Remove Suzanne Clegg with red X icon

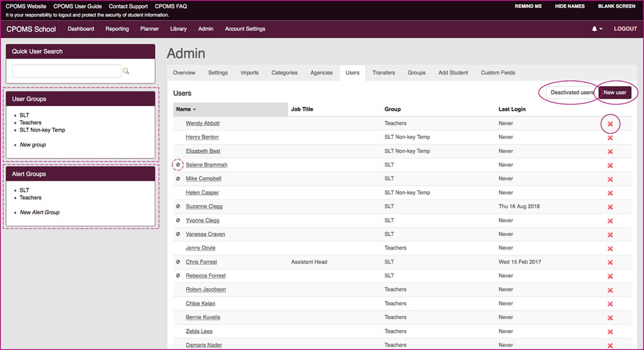(x=610, y=207)
